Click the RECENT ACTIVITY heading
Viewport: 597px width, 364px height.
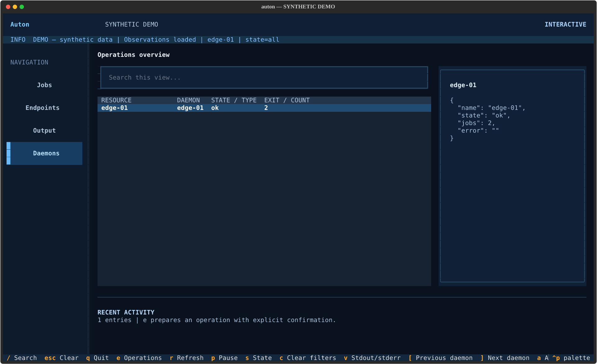pyautogui.click(x=126, y=312)
